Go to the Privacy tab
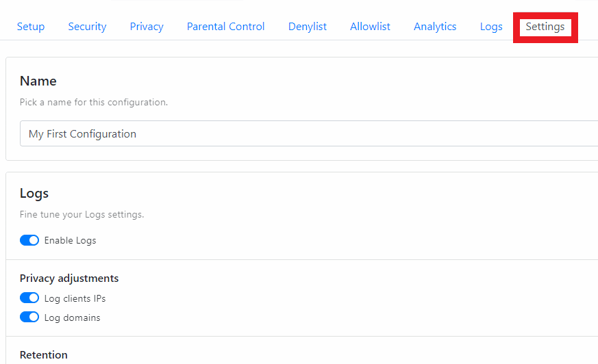Image resolution: width=598 pixels, height=364 pixels. (147, 27)
